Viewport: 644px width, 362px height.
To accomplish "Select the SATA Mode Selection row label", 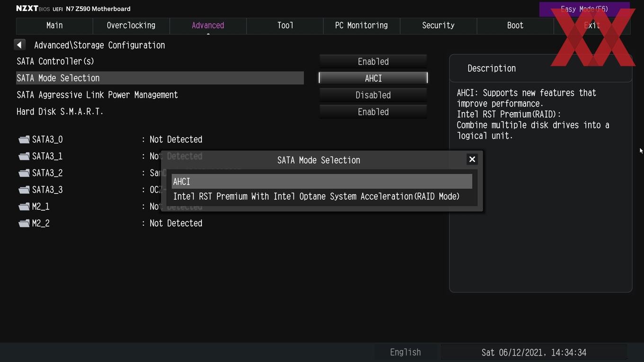I will pyautogui.click(x=58, y=78).
